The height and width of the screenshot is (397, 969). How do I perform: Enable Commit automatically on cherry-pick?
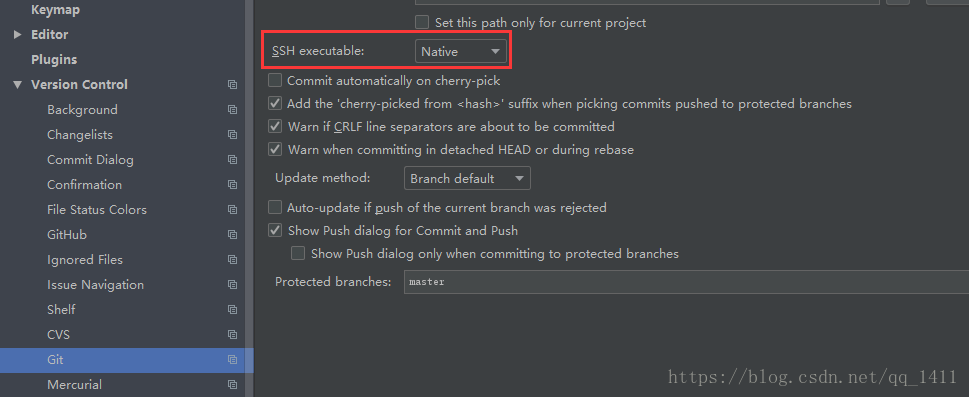[x=275, y=80]
